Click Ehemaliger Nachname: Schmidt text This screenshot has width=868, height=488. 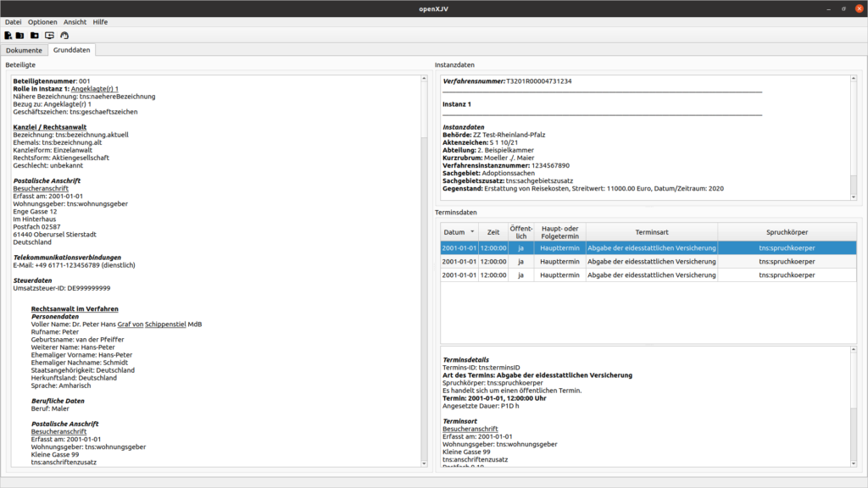tap(79, 363)
